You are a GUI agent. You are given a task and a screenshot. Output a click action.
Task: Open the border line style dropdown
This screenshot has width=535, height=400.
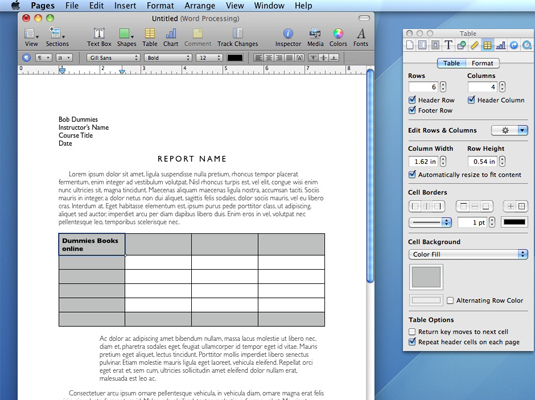coord(430,222)
